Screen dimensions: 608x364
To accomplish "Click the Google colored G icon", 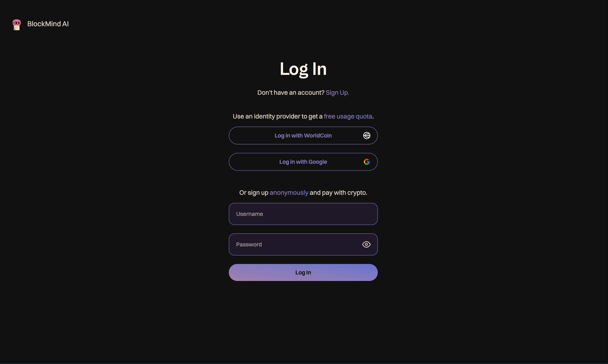I will (367, 162).
